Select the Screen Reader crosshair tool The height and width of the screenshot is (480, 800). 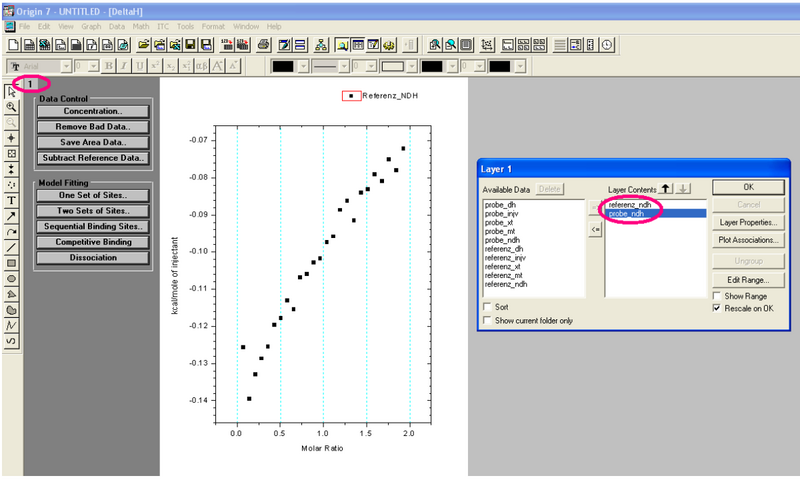click(11, 138)
